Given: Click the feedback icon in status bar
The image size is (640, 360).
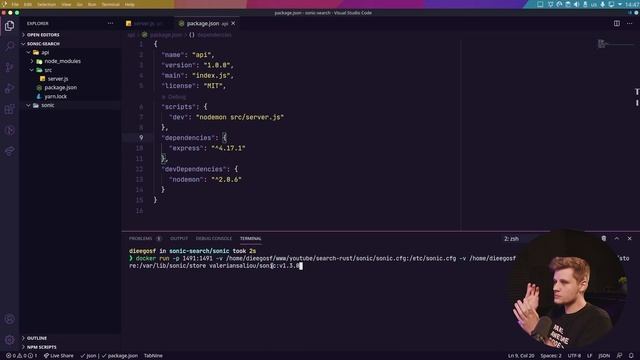Looking at the screenshot, I should (x=619, y=356).
